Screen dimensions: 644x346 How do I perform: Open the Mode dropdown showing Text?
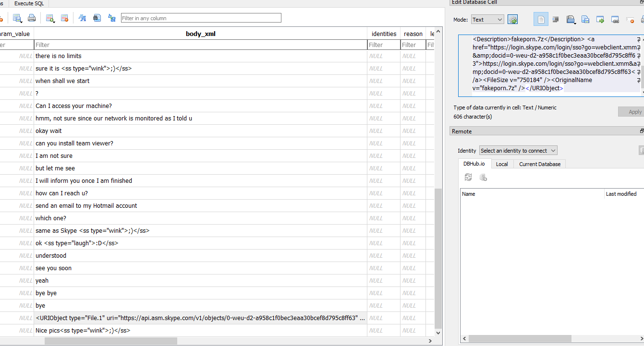click(487, 20)
